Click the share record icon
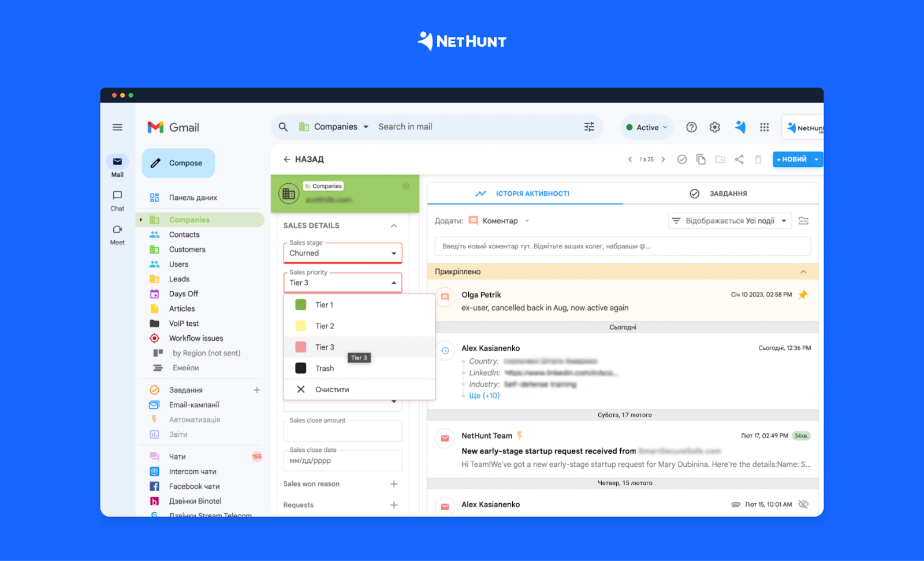Screen dimensions: 924x561 point(739,159)
